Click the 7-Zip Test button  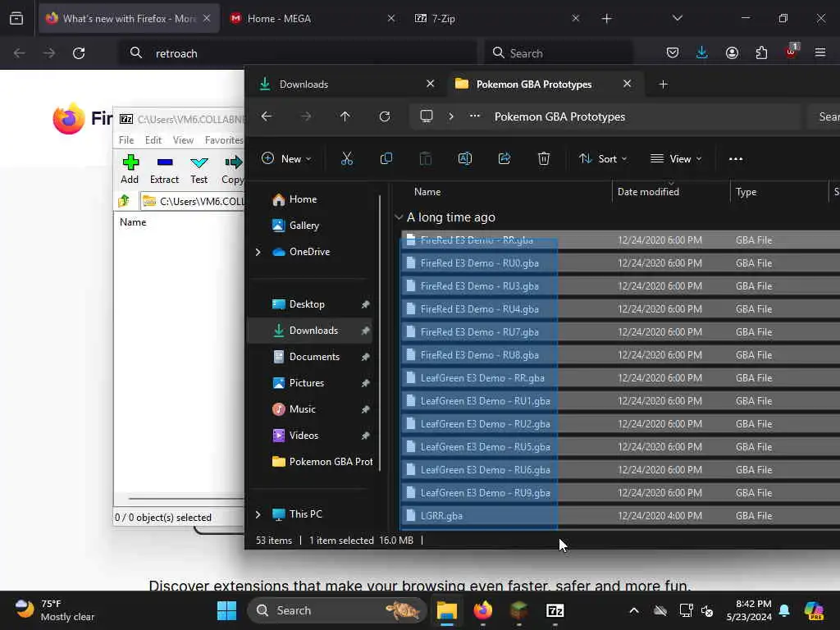pyautogui.click(x=199, y=169)
